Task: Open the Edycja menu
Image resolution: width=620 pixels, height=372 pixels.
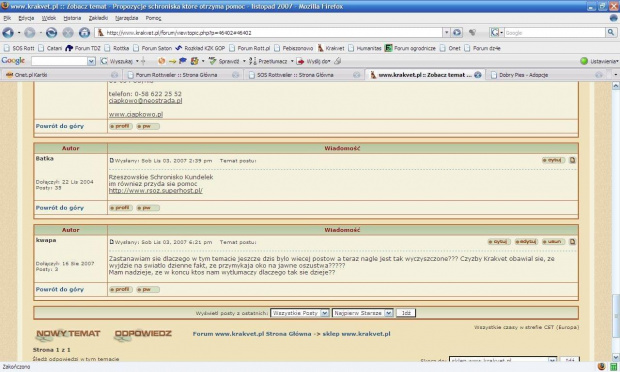Action: (x=26, y=18)
